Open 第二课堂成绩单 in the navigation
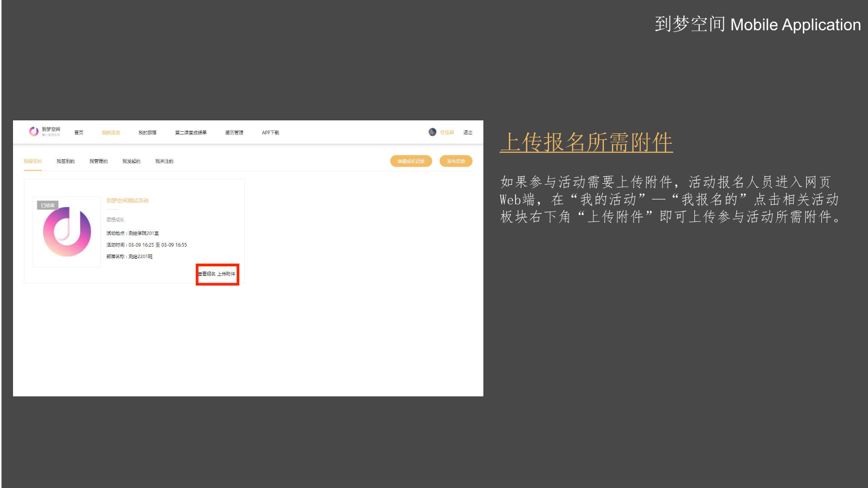The height and width of the screenshot is (488, 868). pos(190,133)
